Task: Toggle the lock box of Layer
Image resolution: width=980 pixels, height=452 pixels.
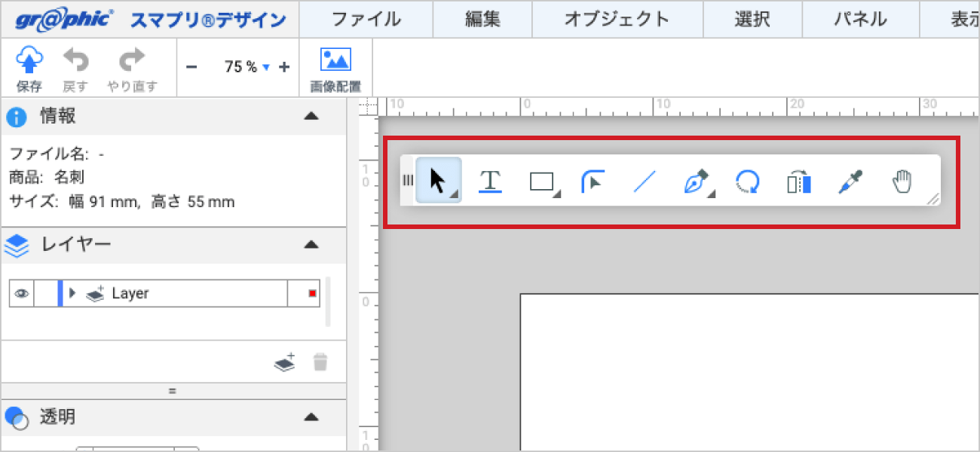Action: coord(46,294)
